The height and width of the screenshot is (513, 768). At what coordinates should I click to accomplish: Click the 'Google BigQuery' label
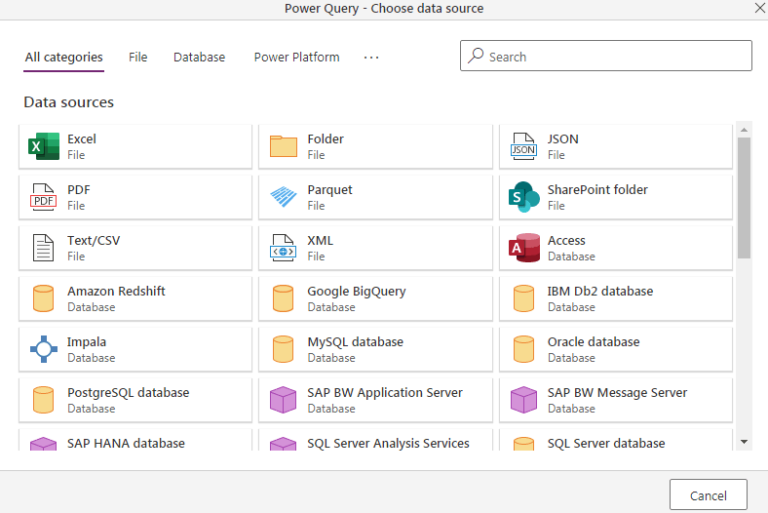pos(357,291)
